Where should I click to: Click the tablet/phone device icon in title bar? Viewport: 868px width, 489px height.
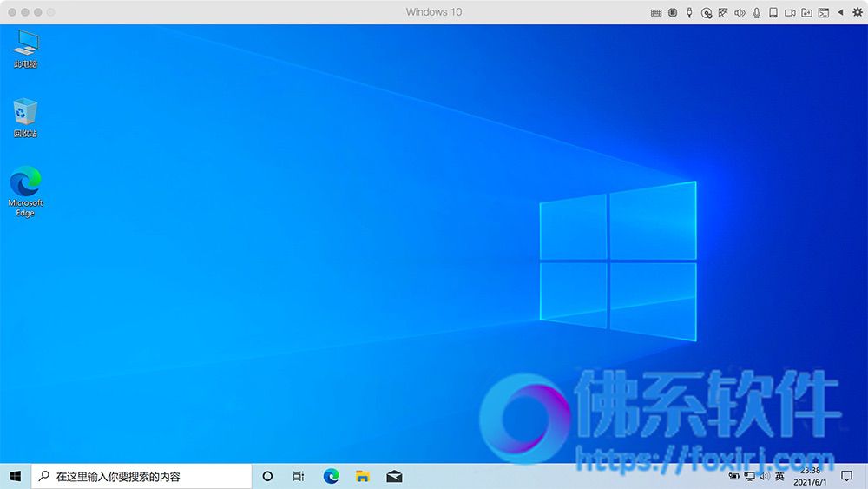[773, 12]
